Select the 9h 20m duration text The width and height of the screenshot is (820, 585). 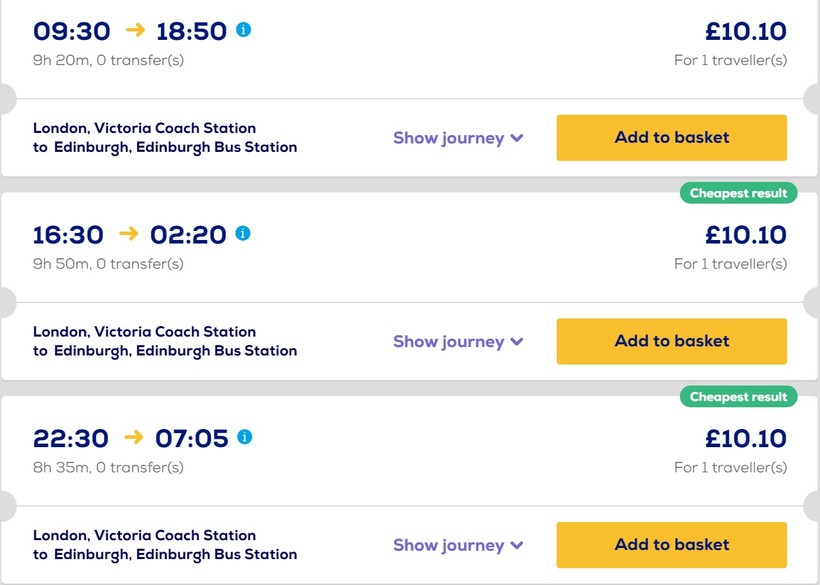[62, 60]
